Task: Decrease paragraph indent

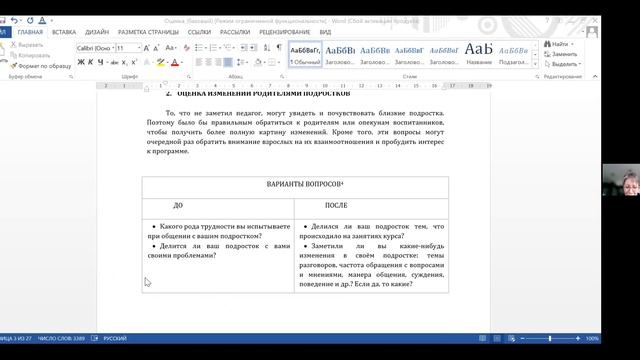Action: 244,48
